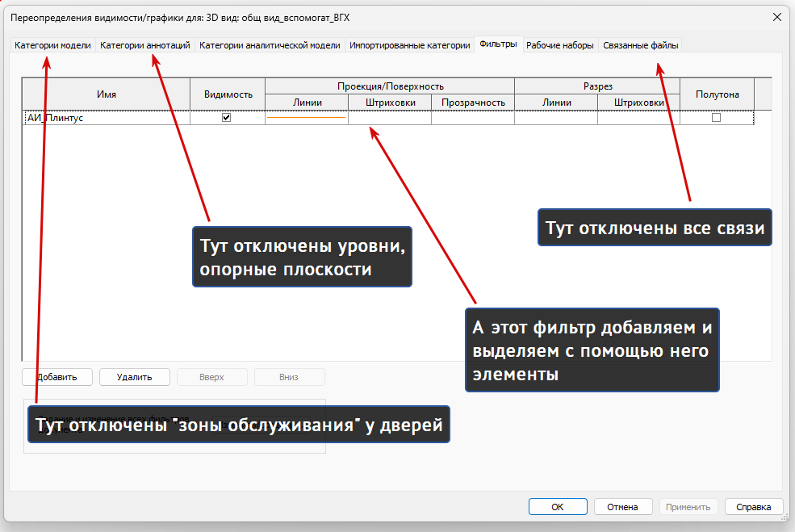Select the Импортированные категории tab
Viewport: 795px width, 532px height.
point(410,45)
